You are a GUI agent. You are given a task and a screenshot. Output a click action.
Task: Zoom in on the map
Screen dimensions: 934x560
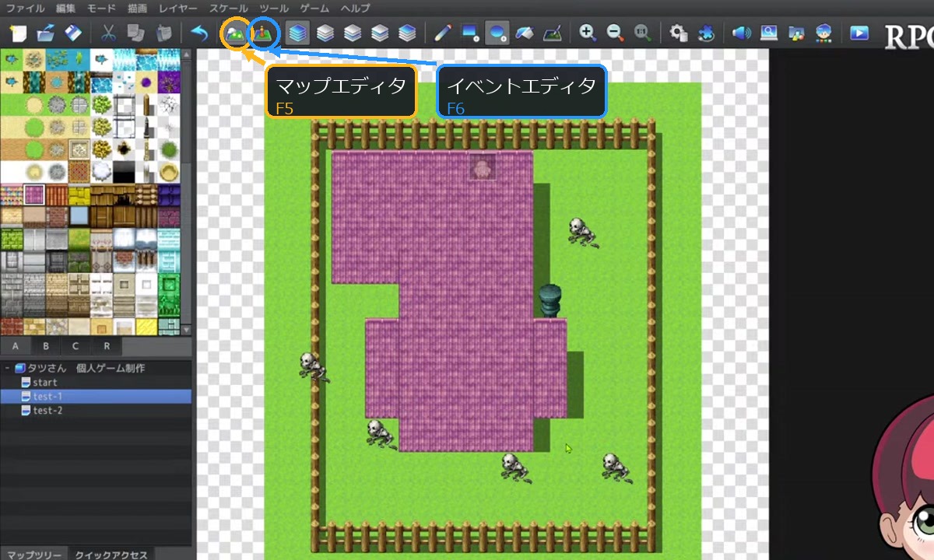point(588,33)
